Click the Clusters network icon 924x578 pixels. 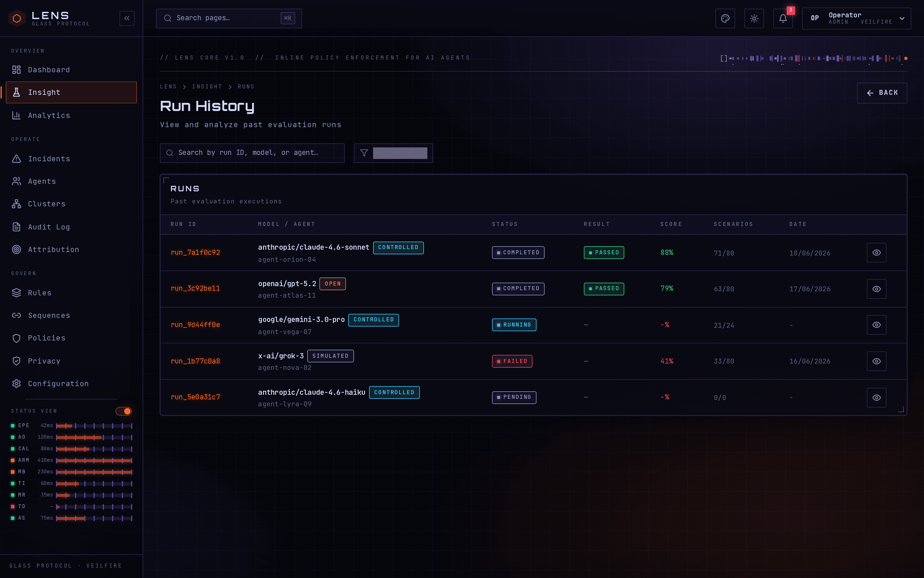tap(16, 204)
